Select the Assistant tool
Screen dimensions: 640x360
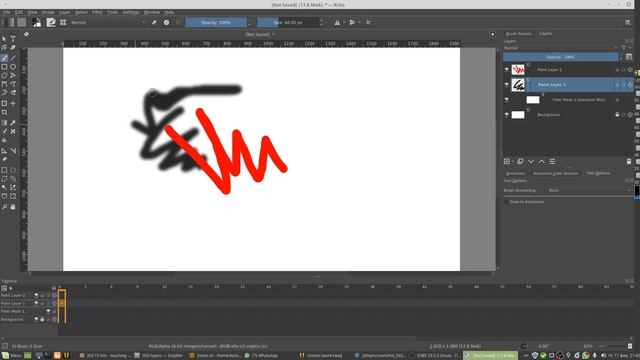point(4,151)
